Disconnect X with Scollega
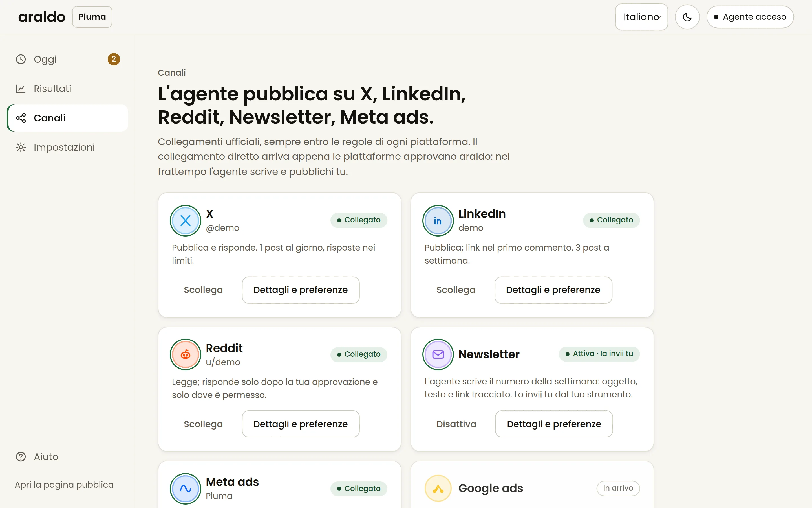 (203, 290)
